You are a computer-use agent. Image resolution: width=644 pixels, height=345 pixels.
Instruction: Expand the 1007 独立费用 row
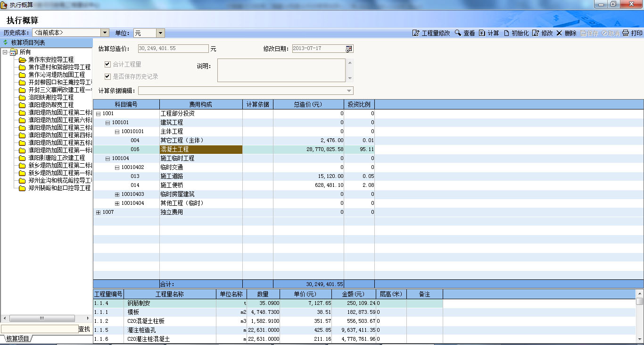(x=98, y=212)
